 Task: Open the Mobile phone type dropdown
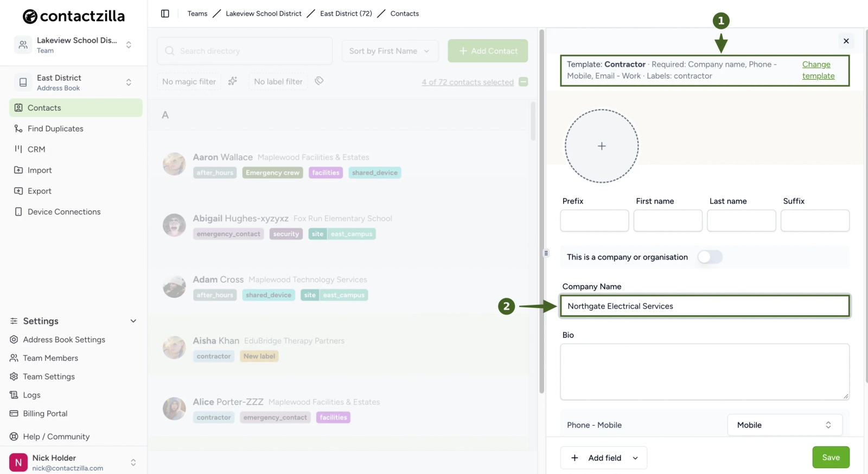[x=784, y=425]
